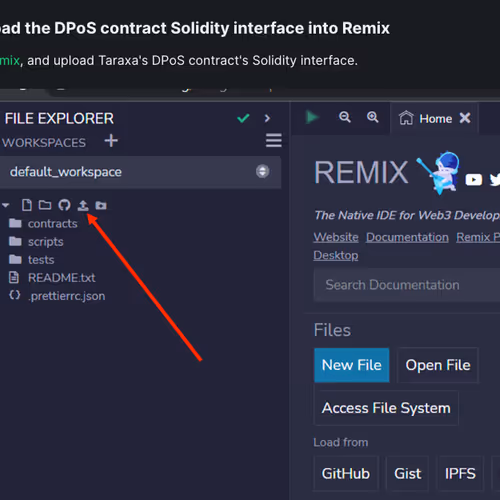Close the Home tab
This screenshot has width=500, height=500.
465,118
